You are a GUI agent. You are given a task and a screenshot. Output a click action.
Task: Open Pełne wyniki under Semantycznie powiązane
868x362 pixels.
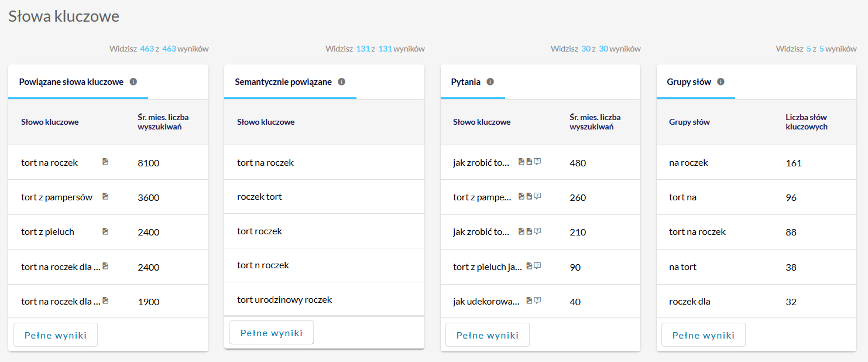point(272,333)
